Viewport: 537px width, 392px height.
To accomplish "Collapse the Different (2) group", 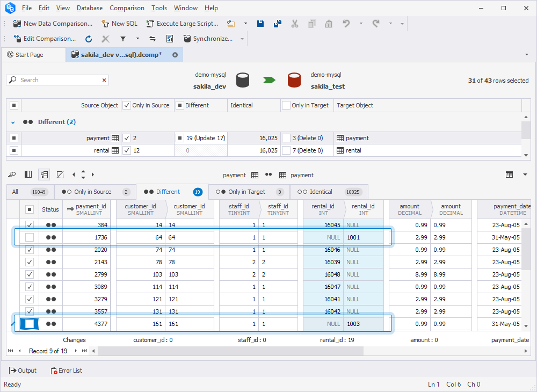I will point(13,122).
